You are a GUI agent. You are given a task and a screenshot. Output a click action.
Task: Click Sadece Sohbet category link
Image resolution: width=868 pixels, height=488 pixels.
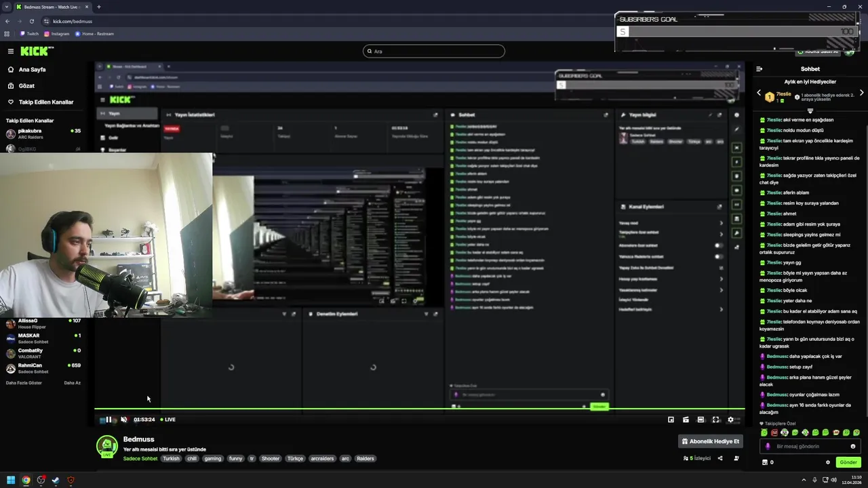(x=140, y=458)
